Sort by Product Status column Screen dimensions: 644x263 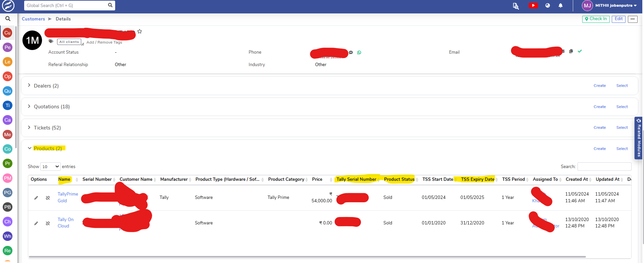399,179
